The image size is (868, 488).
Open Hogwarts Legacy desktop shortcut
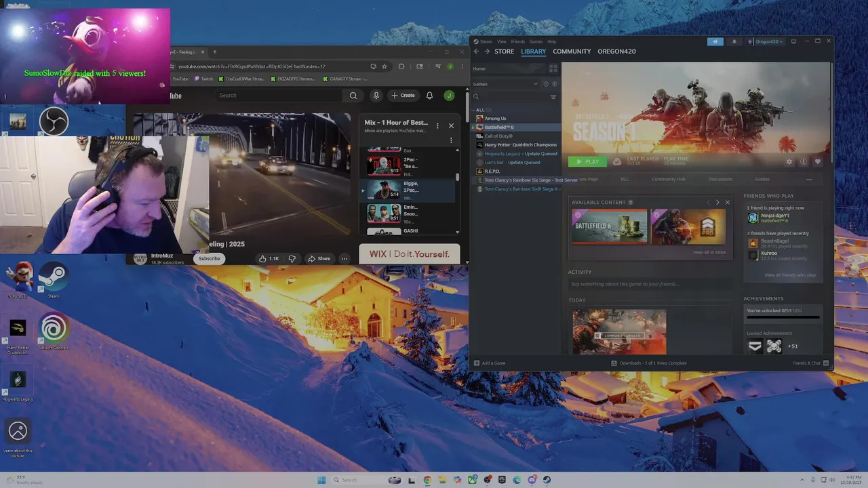[18, 384]
